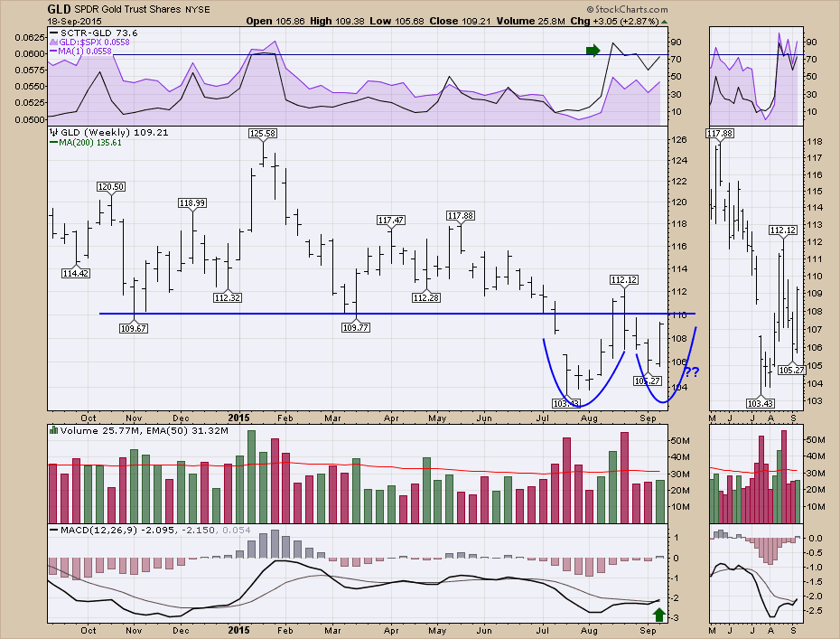This screenshot has width=840, height=639.
Task: Open the StockCharts.com copyright link
Action: 628,9
